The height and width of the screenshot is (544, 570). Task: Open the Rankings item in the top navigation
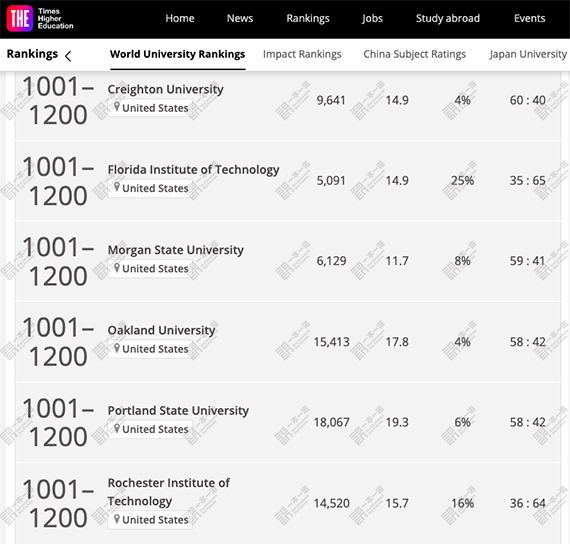308,19
